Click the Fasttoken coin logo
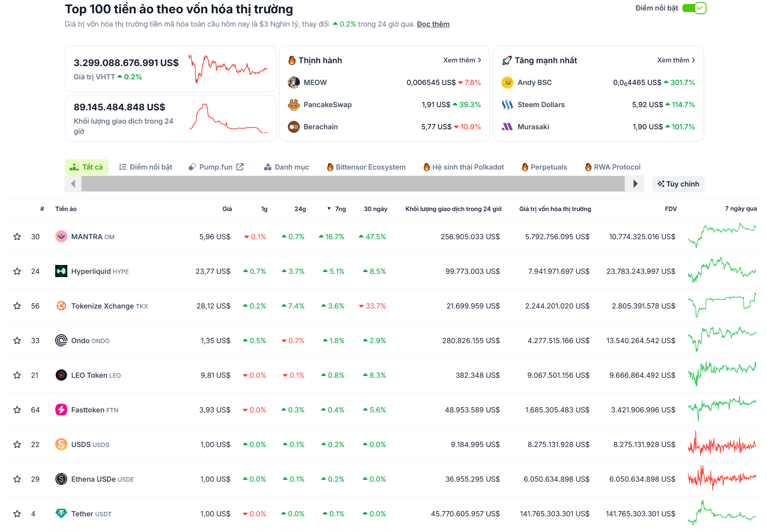Image resolution: width=767 pixels, height=532 pixels. (61, 410)
